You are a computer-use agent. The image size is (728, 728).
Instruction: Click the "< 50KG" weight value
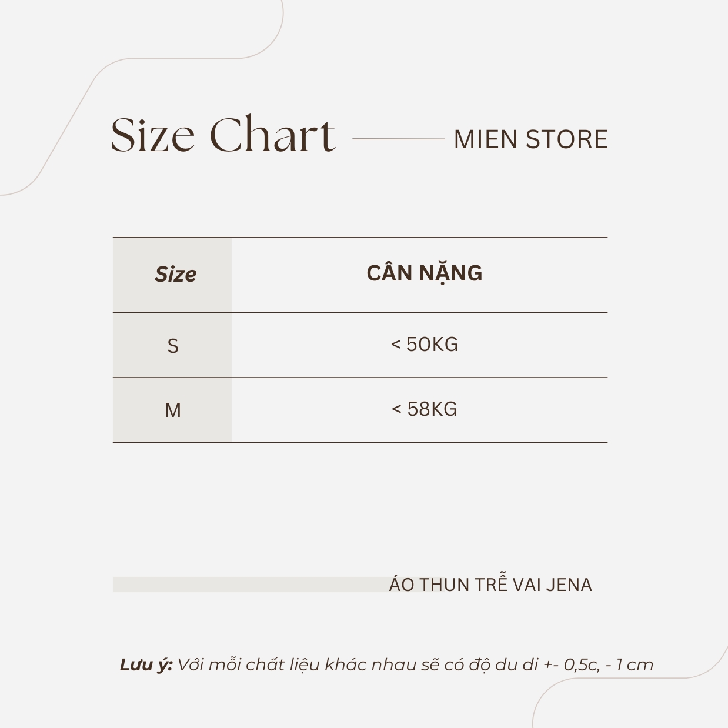[x=424, y=345]
